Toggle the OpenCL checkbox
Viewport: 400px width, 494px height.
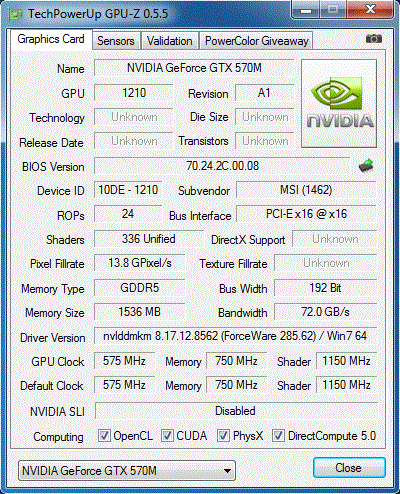[x=104, y=436]
